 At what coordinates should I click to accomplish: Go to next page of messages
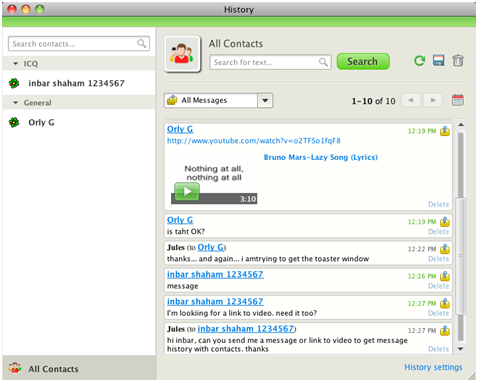click(433, 100)
